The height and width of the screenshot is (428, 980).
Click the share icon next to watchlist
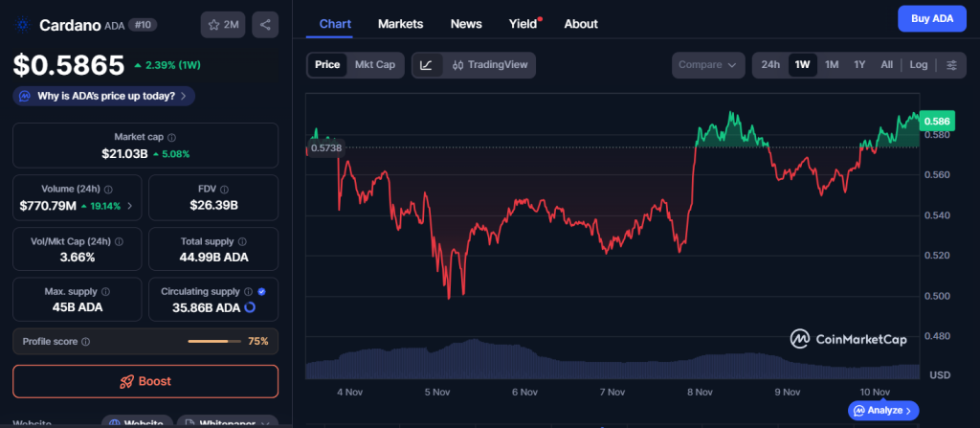265,25
